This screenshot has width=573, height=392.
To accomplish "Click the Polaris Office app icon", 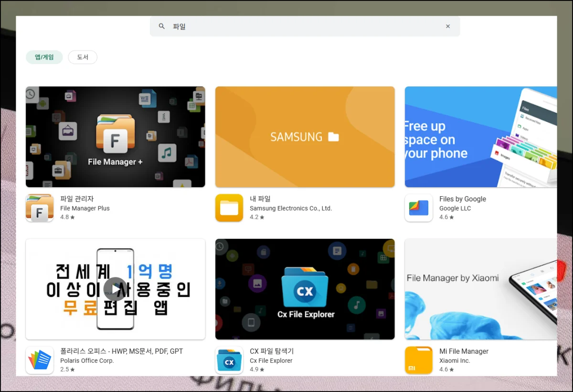I will point(40,360).
